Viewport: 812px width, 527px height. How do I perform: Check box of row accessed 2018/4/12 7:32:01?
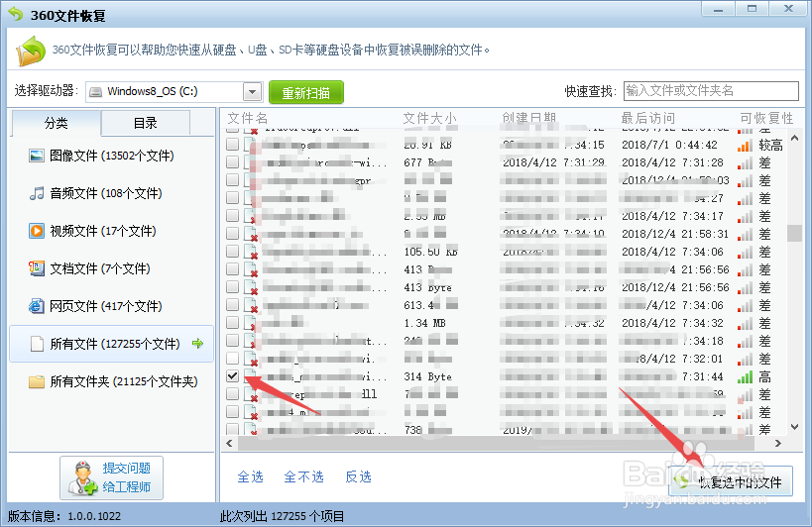point(233,359)
